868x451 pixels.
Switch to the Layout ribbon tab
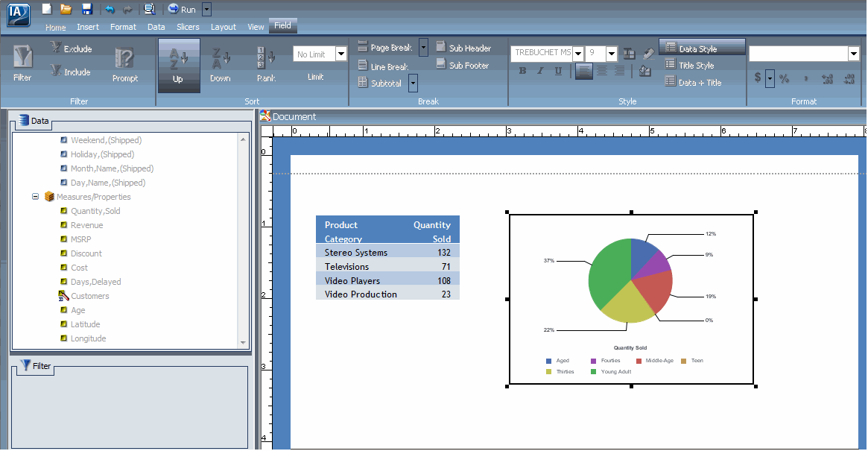pyautogui.click(x=223, y=27)
